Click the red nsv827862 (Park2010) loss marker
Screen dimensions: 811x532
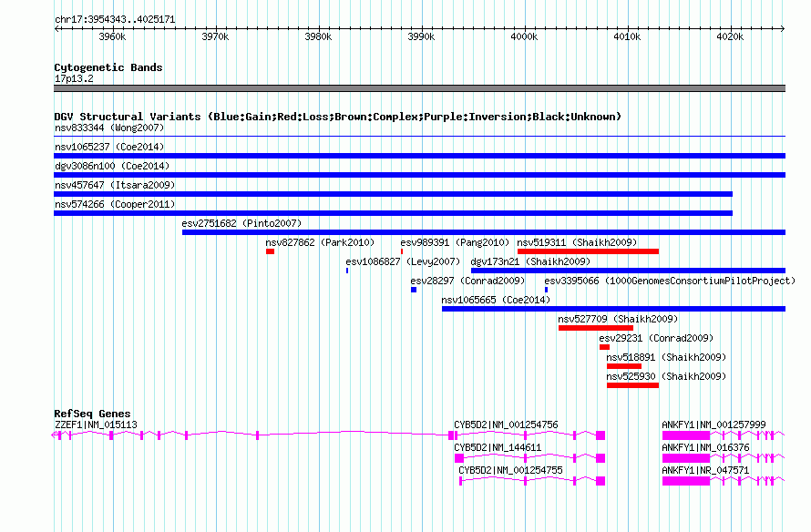[x=270, y=251]
